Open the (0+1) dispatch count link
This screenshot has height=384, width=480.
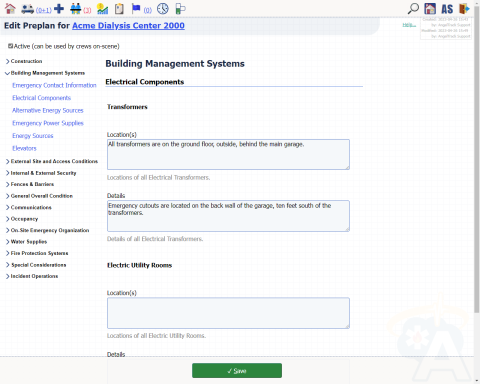point(44,10)
